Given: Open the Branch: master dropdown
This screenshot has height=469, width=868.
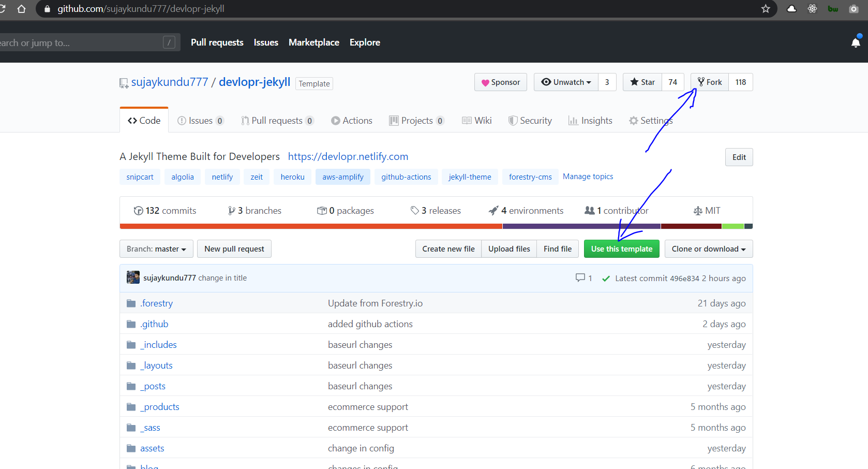Looking at the screenshot, I should [x=156, y=248].
